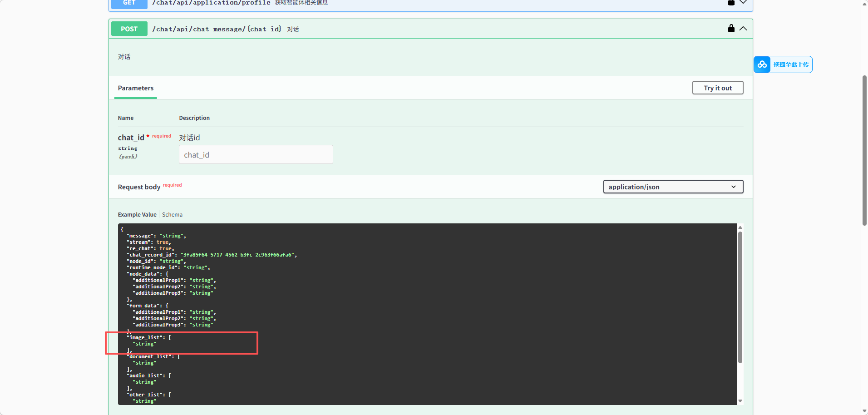Select the Example Value tab
The image size is (868, 415).
point(137,215)
